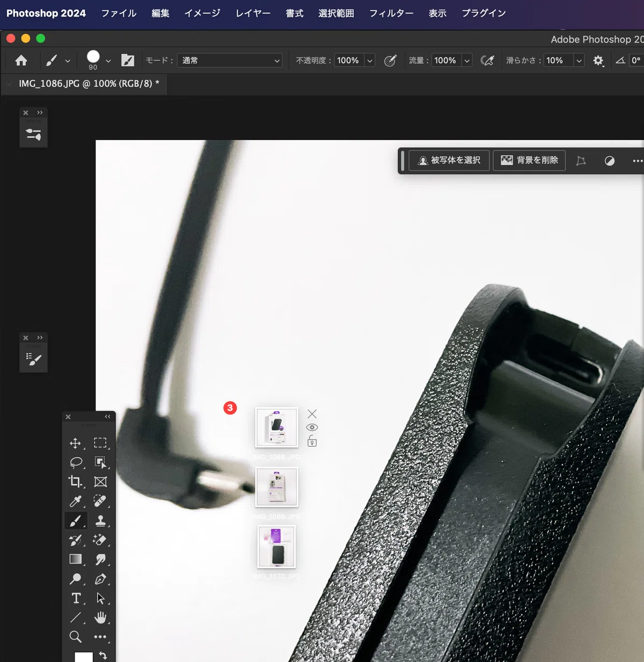Viewport: 644px width, 662px height.
Task: Select the Eyedropper tool
Action: (75, 501)
